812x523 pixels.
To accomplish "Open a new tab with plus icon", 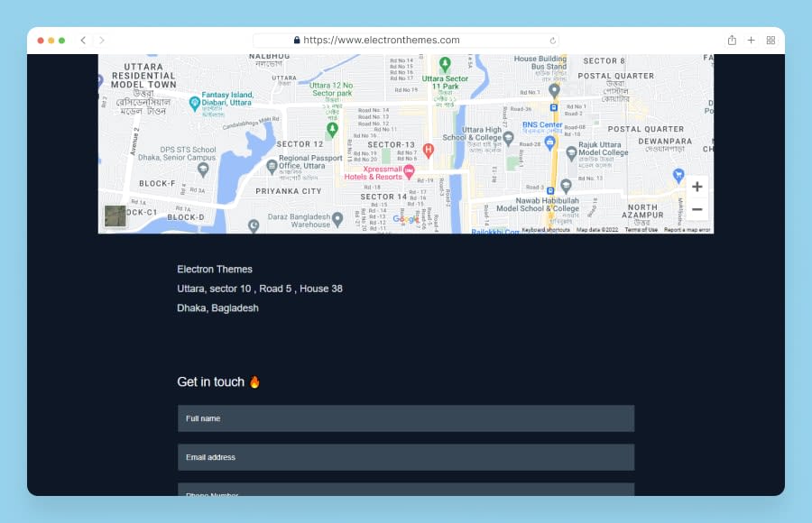I will coord(751,40).
